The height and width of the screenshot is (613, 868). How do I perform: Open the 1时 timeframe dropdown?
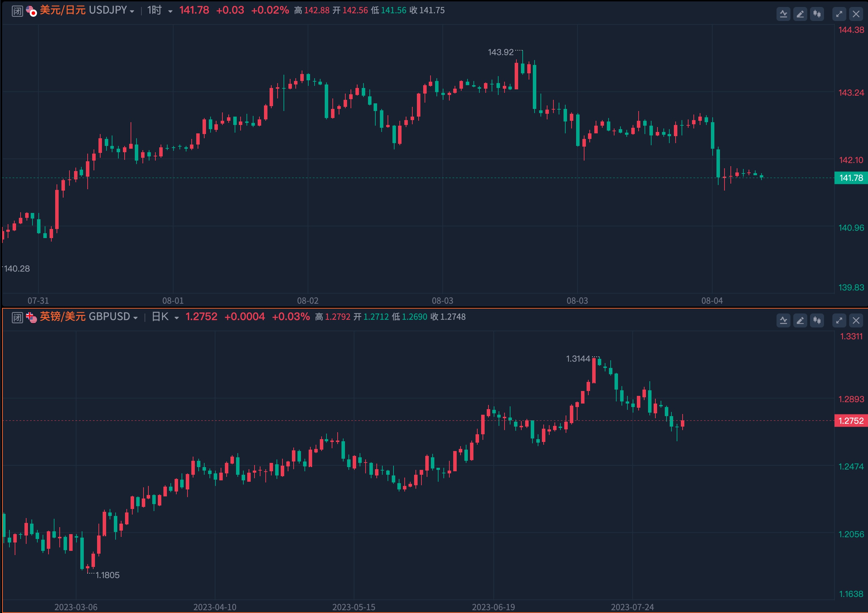170,11
